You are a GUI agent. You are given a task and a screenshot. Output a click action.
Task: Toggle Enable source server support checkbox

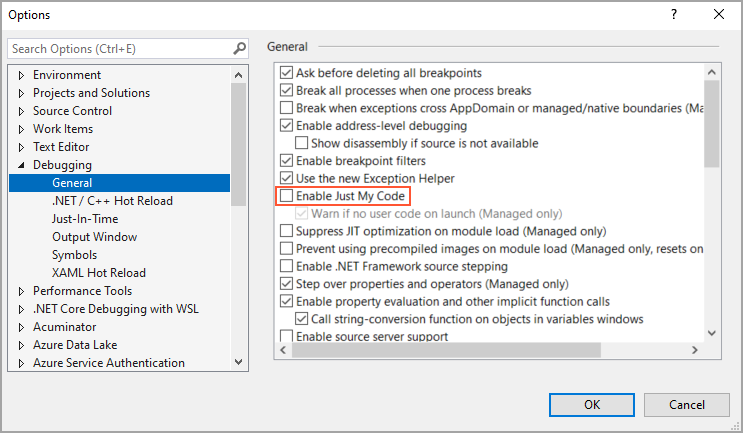[287, 337]
